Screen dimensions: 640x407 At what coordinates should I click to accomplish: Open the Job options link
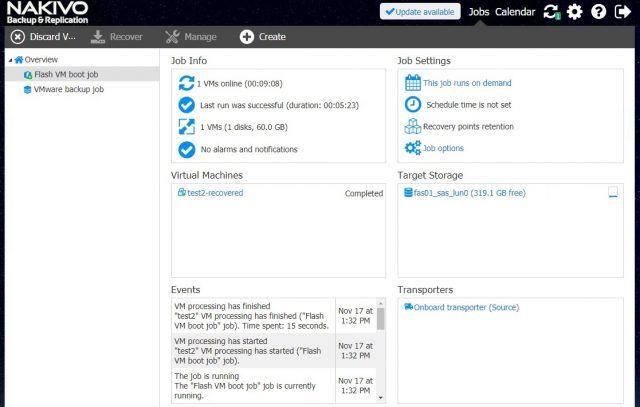443,148
